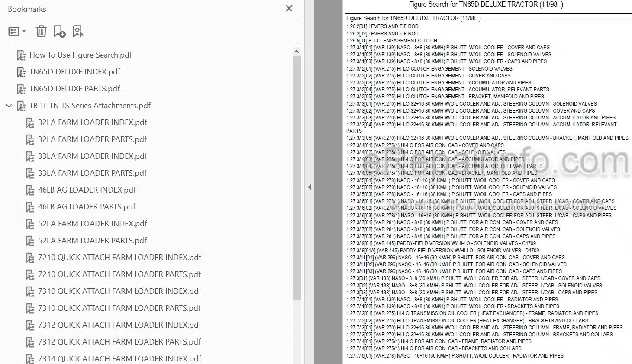Click bookmark icon beside 52LA FARM LOADER PARTS.pdf

(30, 241)
